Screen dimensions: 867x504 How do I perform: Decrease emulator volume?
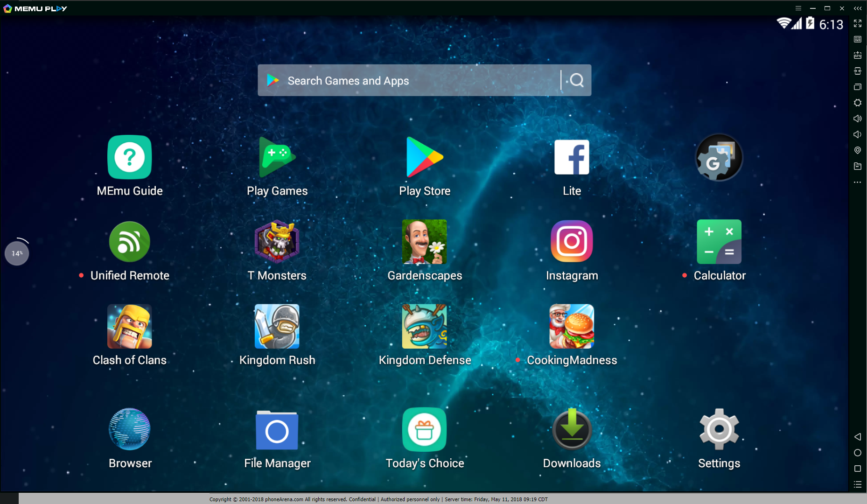coord(858,134)
